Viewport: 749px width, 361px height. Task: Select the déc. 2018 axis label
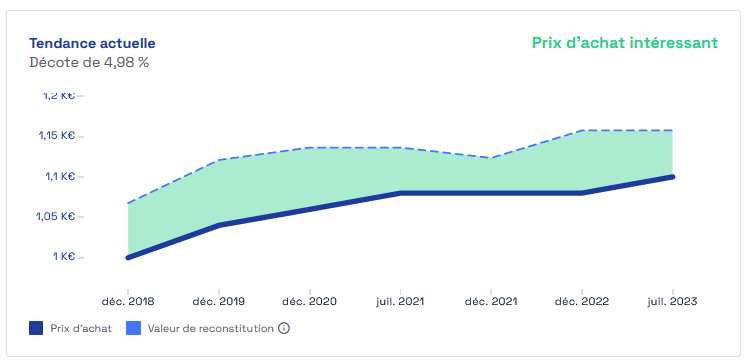128,302
